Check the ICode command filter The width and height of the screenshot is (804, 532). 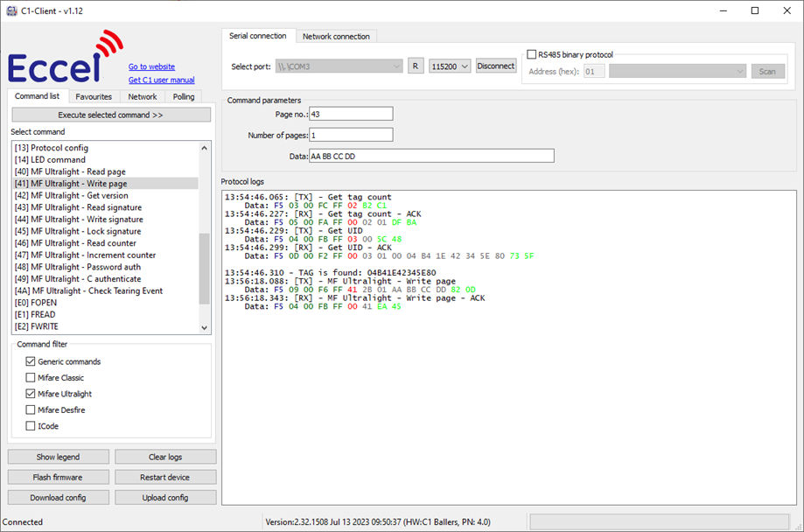point(31,426)
